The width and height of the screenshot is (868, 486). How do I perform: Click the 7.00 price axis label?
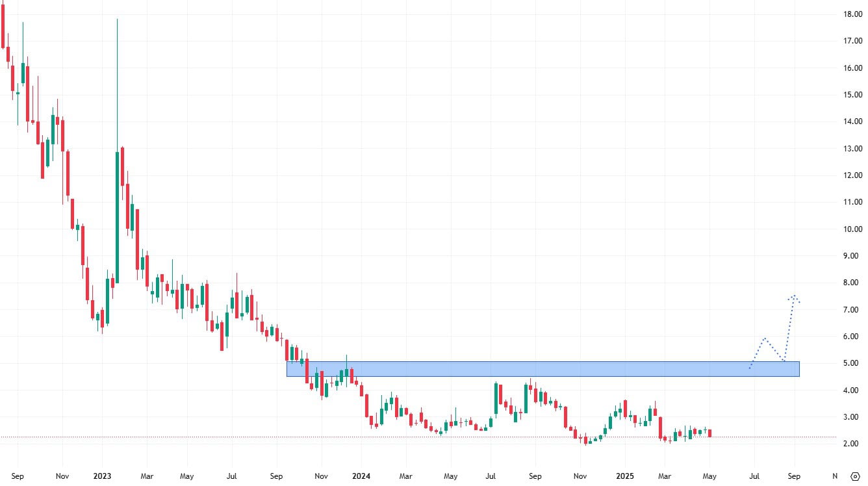852,309
